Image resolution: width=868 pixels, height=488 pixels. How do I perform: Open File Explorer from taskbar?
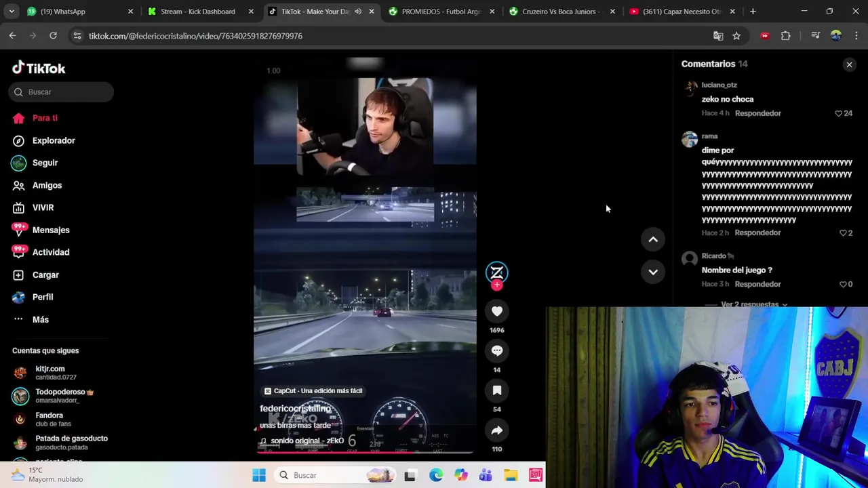pyautogui.click(x=511, y=475)
